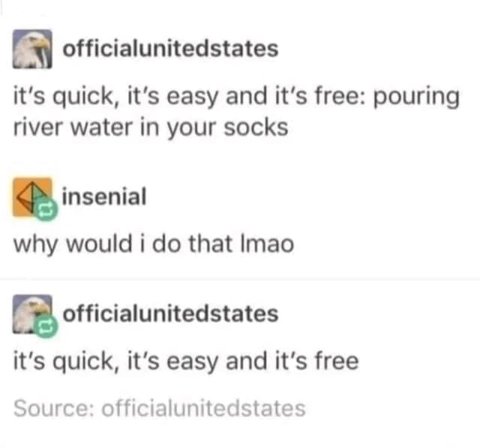Visit the lower officialunitedstates username
Viewport: 480px width, 448px height.
click(170, 313)
